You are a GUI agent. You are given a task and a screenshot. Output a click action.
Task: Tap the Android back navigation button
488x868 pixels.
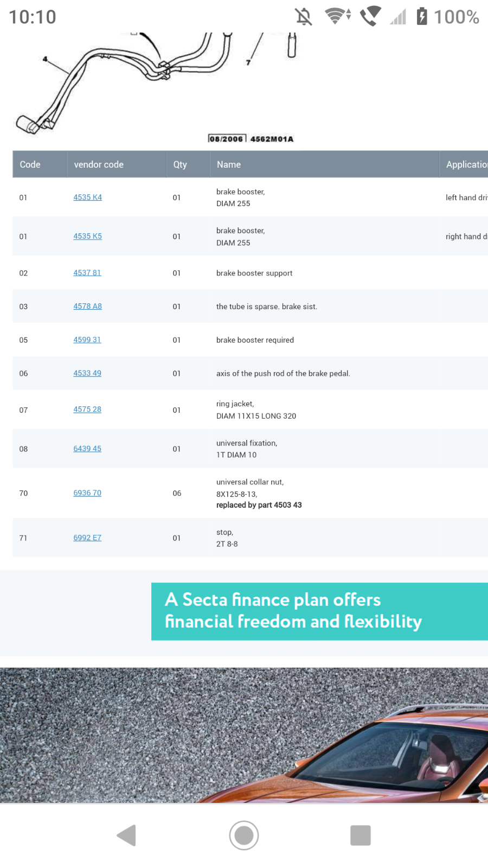click(126, 835)
